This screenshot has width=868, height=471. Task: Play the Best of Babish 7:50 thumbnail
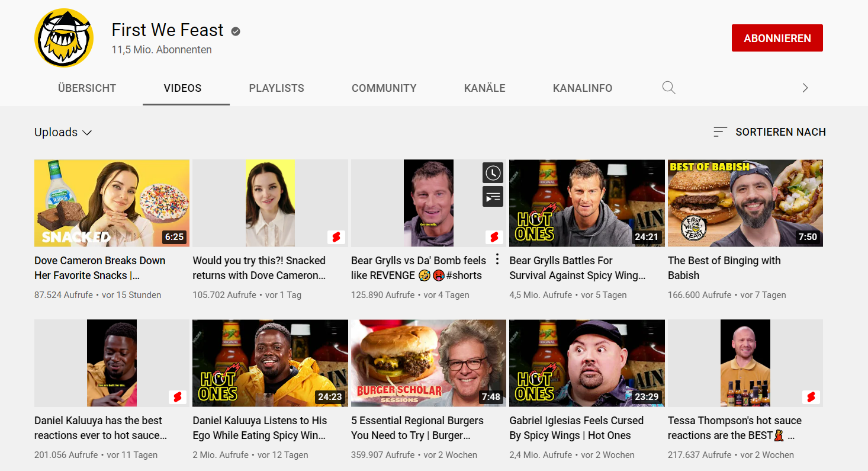tap(745, 203)
